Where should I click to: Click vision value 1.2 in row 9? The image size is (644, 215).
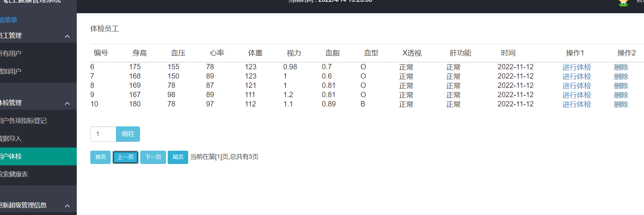pyautogui.click(x=288, y=95)
